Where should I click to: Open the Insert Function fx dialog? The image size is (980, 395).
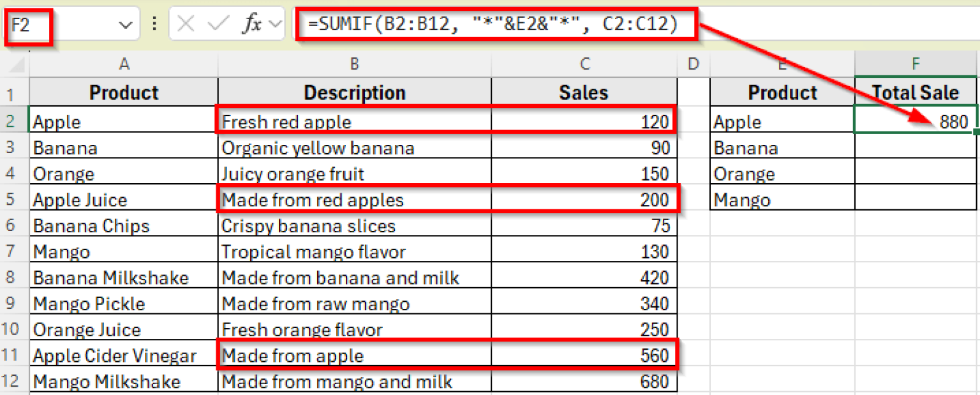(252, 25)
